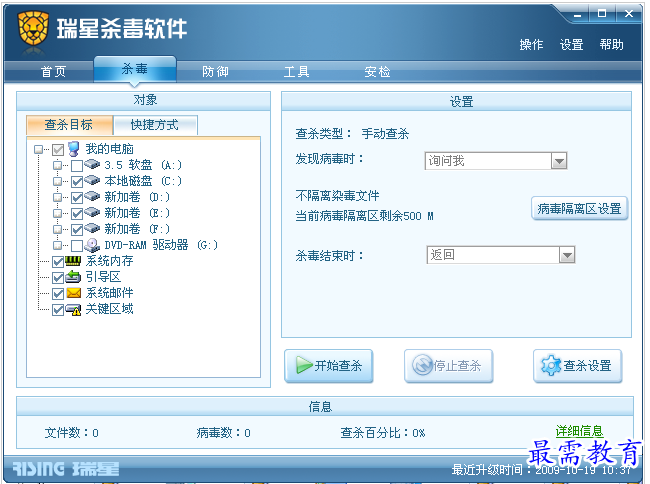Toggle the 引导区 checkbox

[58, 278]
